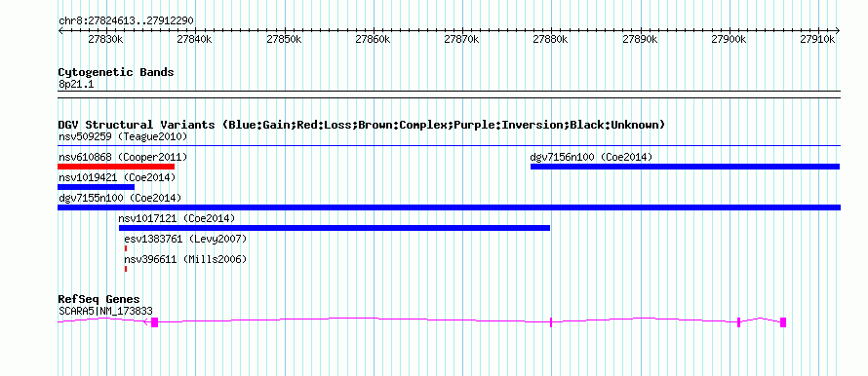Select the nsv1019421 blue gain bar
The image size is (868, 376).
click(97, 187)
